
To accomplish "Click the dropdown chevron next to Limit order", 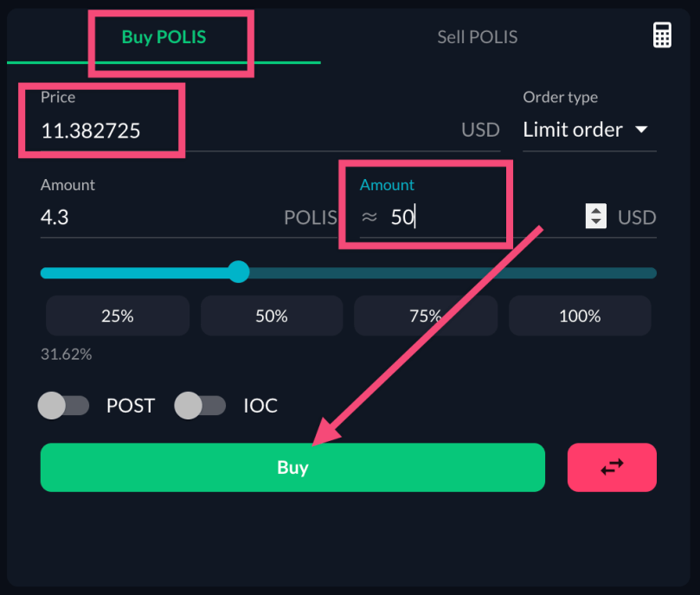I will click(x=642, y=130).
